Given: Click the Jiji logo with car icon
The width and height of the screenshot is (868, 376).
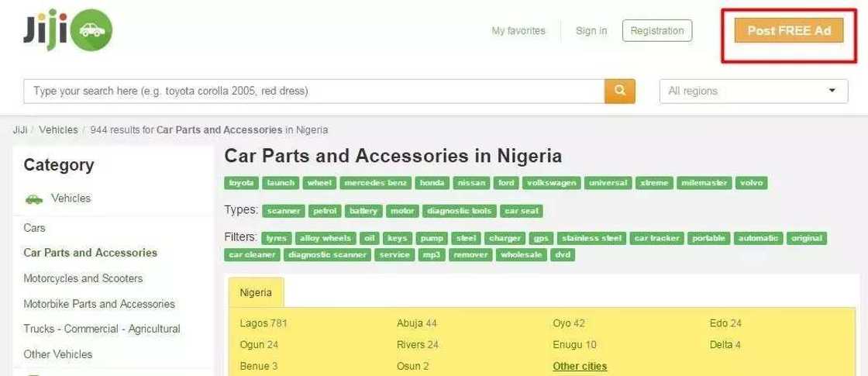Looking at the screenshot, I should click(68, 31).
